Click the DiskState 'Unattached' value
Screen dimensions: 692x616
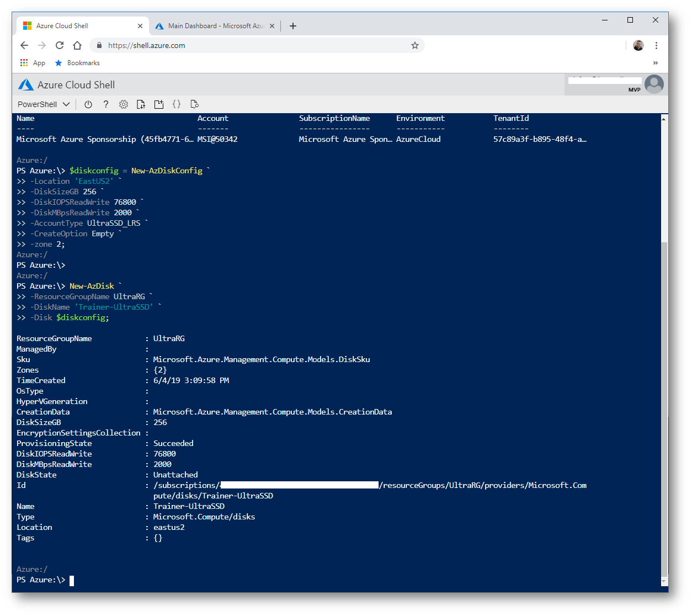click(175, 475)
